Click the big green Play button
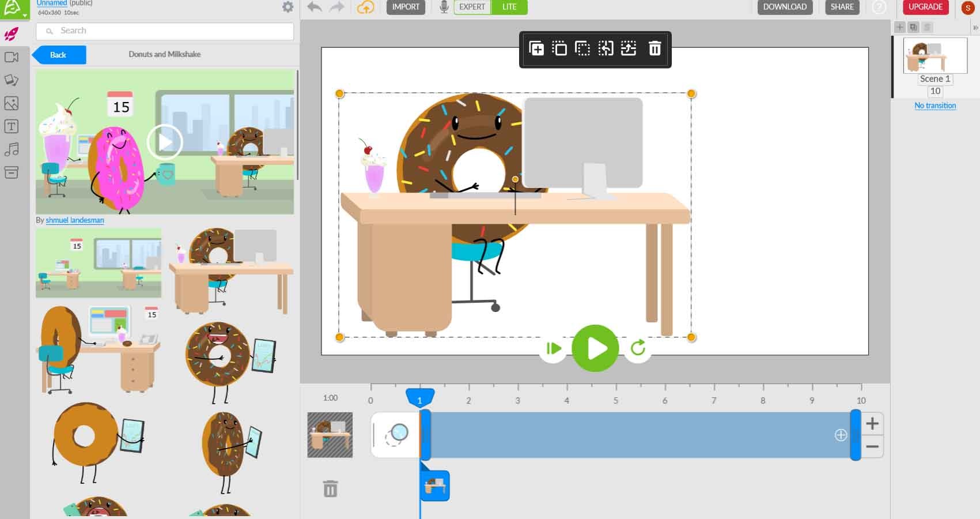This screenshot has width=980, height=519. [x=595, y=348]
